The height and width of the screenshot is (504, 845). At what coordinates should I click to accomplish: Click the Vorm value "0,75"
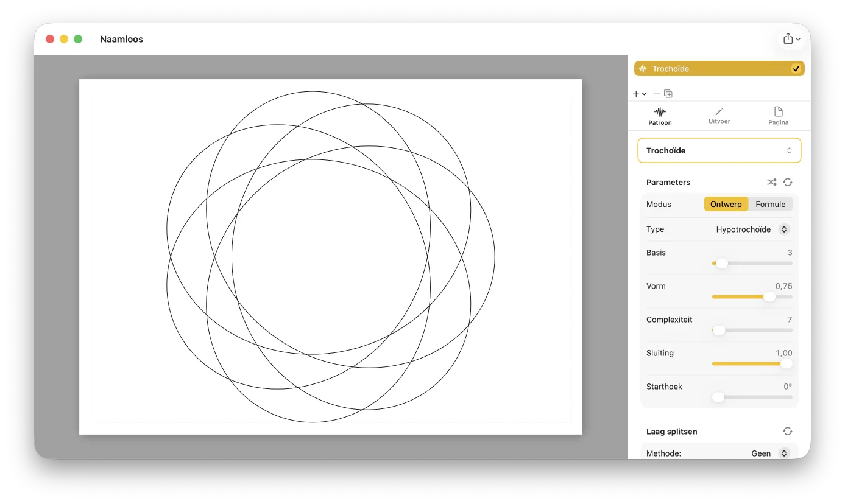(783, 286)
